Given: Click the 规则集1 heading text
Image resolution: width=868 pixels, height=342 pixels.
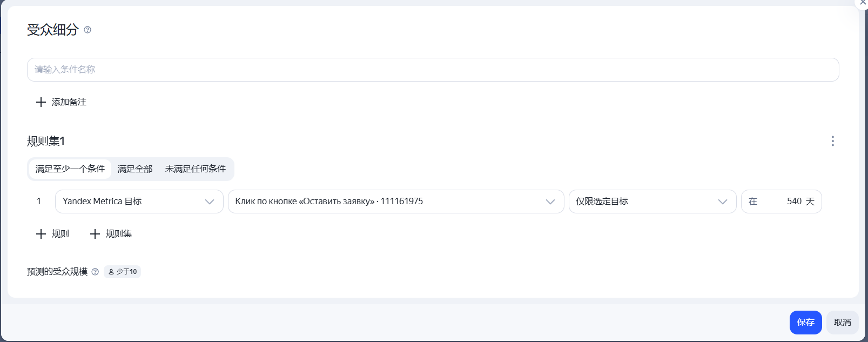Looking at the screenshot, I should pyautogui.click(x=46, y=141).
